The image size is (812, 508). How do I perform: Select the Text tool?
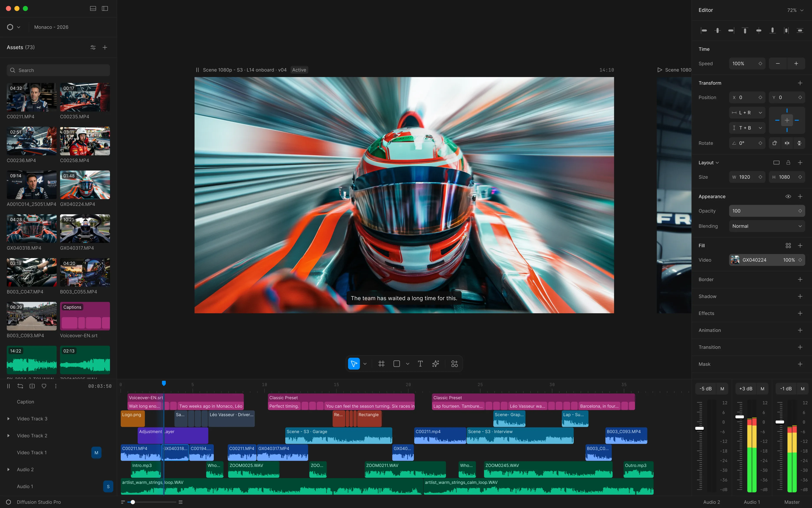(420, 364)
